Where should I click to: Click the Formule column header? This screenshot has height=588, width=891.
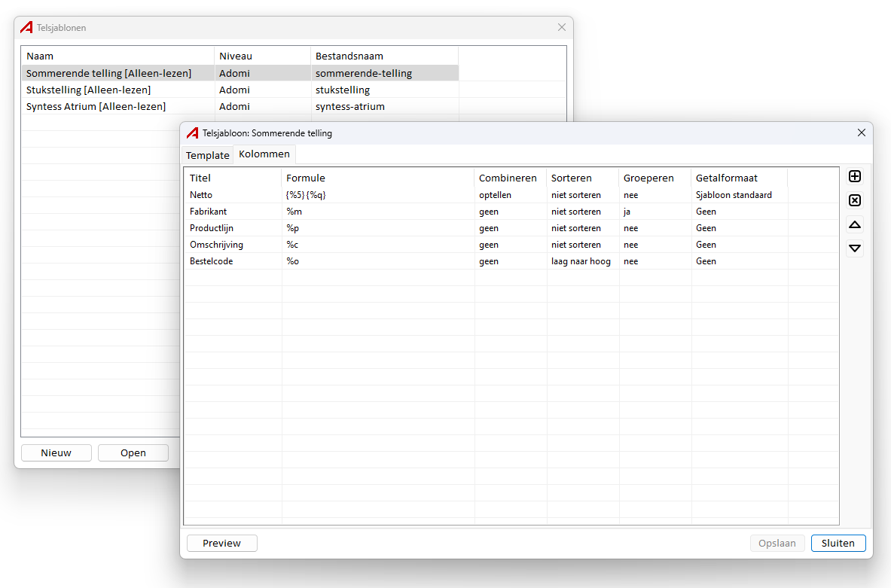(x=378, y=178)
